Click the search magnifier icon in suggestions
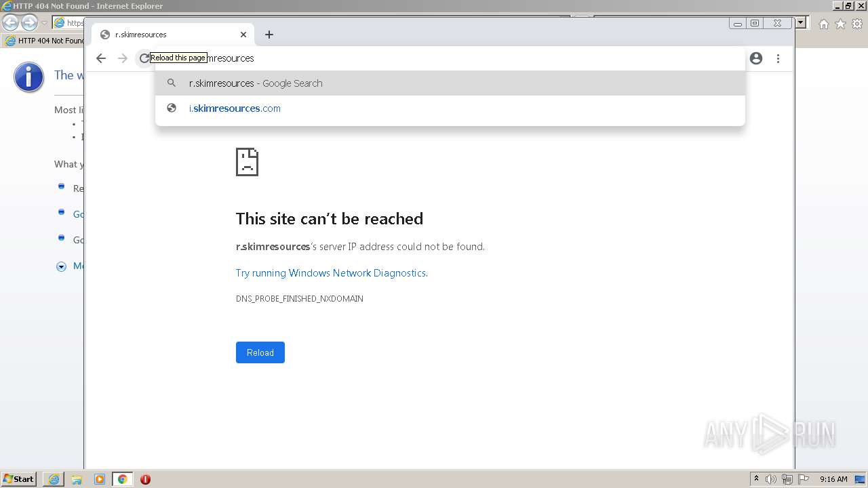The image size is (868, 488). pos(172,83)
